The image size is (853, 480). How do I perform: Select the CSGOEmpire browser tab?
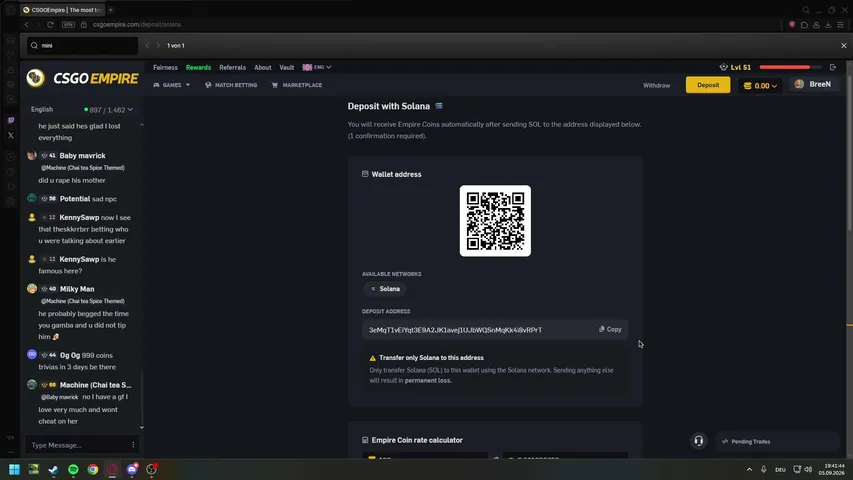(x=63, y=10)
